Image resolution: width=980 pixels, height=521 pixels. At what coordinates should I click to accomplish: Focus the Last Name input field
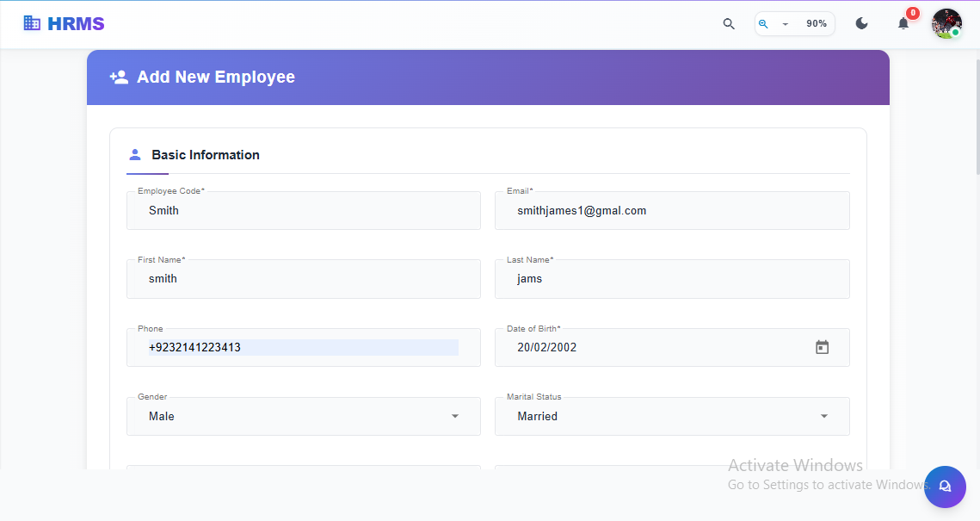click(672, 279)
